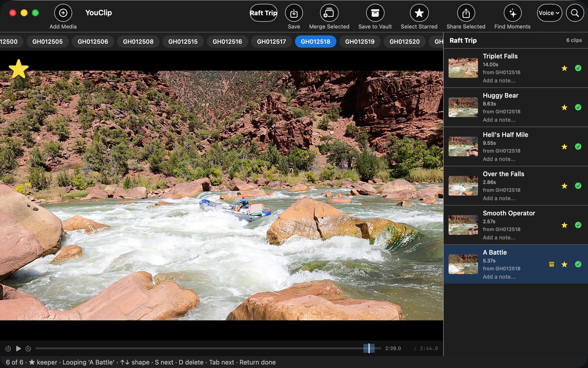
Task: Open the Huggy Bear thumbnail
Action: pyautogui.click(x=463, y=107)
